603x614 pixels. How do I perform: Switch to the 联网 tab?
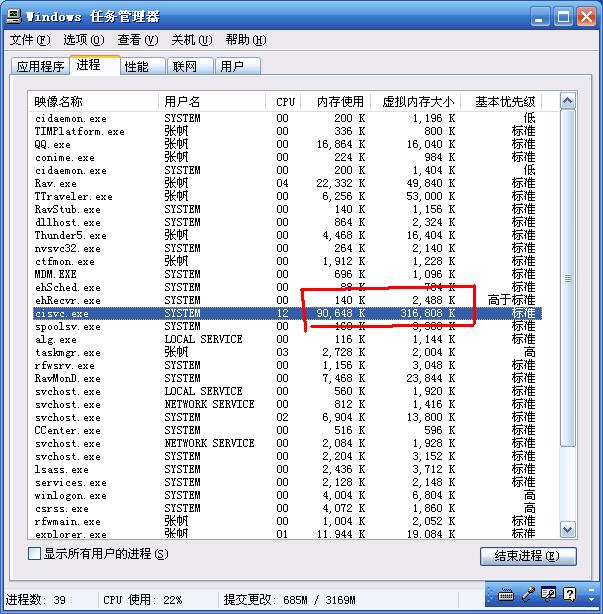coord(191,66)
